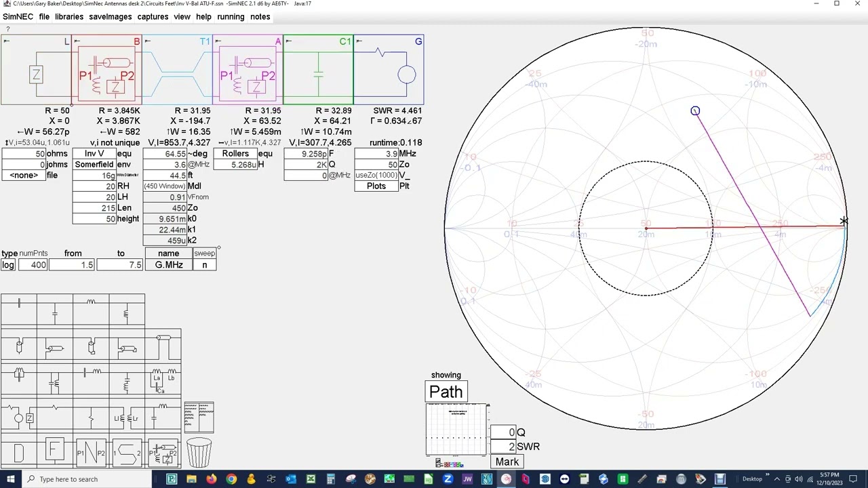Screen dimensions: 868x488
Task: Select the purple A tuner circuit block
Action: click(x=248, y=70)
